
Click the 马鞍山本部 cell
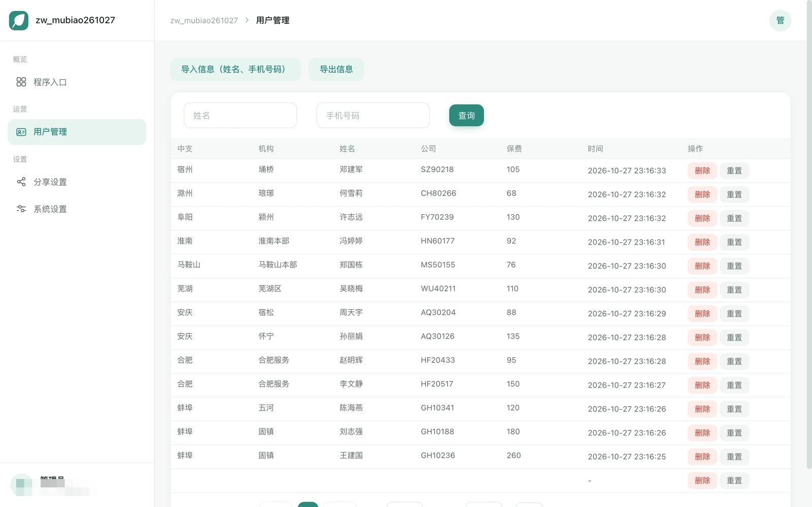278,265
